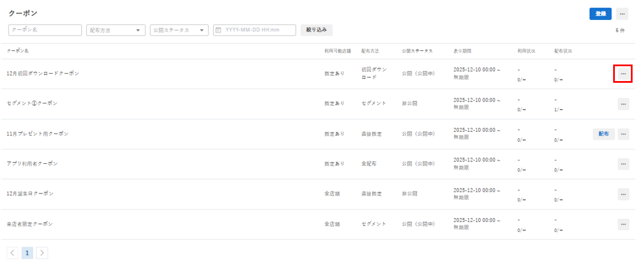Open the ellipsis menu for アプリ利用者クーポン
This screenshot has height=270, width=644.
pos(623,164)
